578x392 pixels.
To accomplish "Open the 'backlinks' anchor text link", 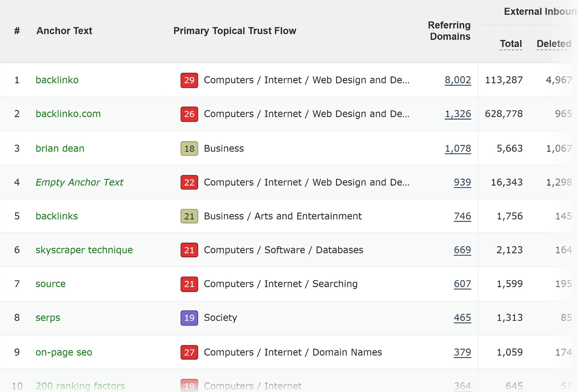I will tap(57, 216).
